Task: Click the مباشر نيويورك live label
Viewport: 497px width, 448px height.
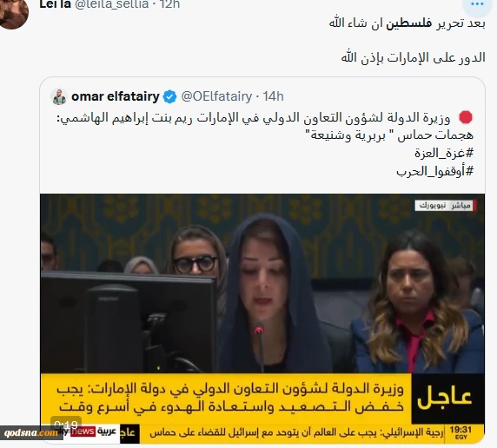Action: pos(446,206)
